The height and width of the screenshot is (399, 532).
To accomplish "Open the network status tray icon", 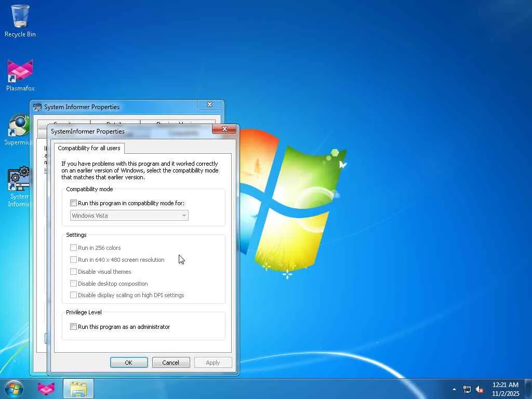I will coord(467,390).
